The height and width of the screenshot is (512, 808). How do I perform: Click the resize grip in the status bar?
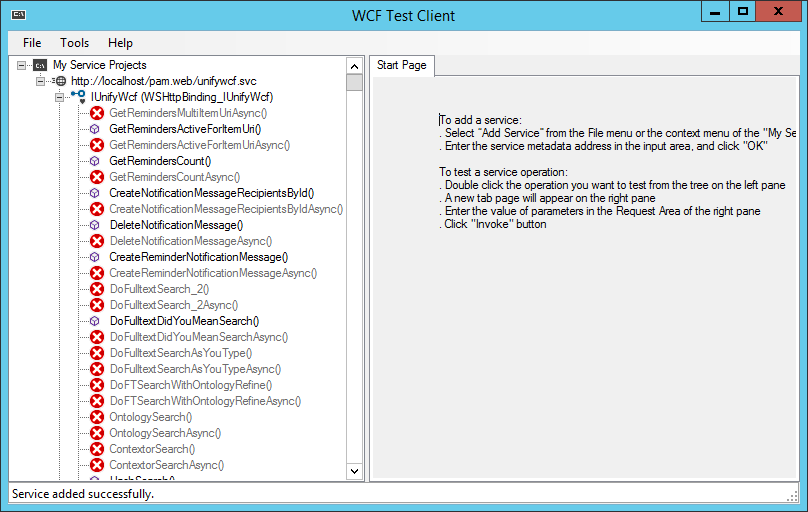(792, 496)
